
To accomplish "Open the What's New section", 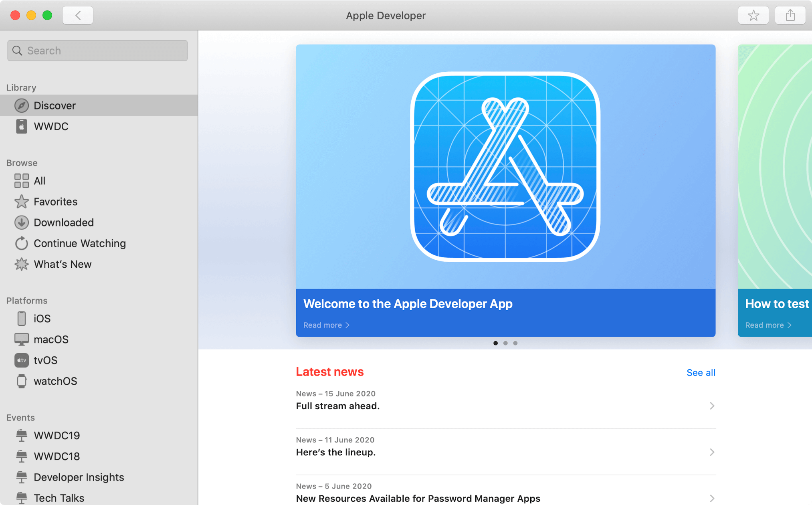I will click(x=99, y=264).
